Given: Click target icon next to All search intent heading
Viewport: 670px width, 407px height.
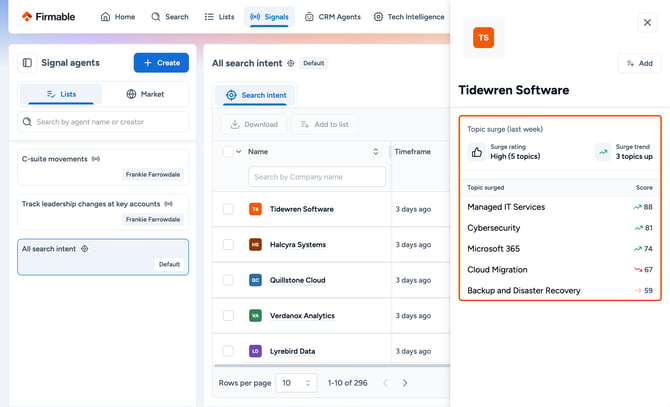Looking at the screenshot, I should tap(291, 63).
